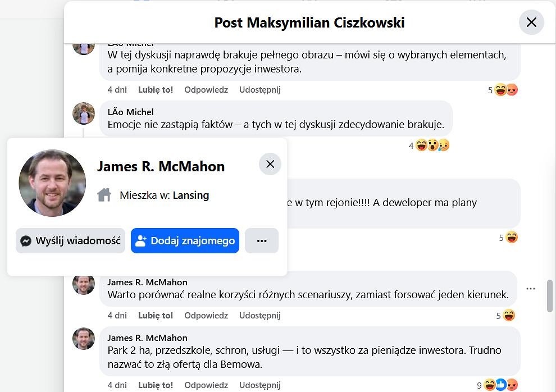View 5 reactions on 'deweloper ma plany' comment
Image resolution: width=556 pixels, height=392 pixels.
pyautogui.click(x=508, y=237)
